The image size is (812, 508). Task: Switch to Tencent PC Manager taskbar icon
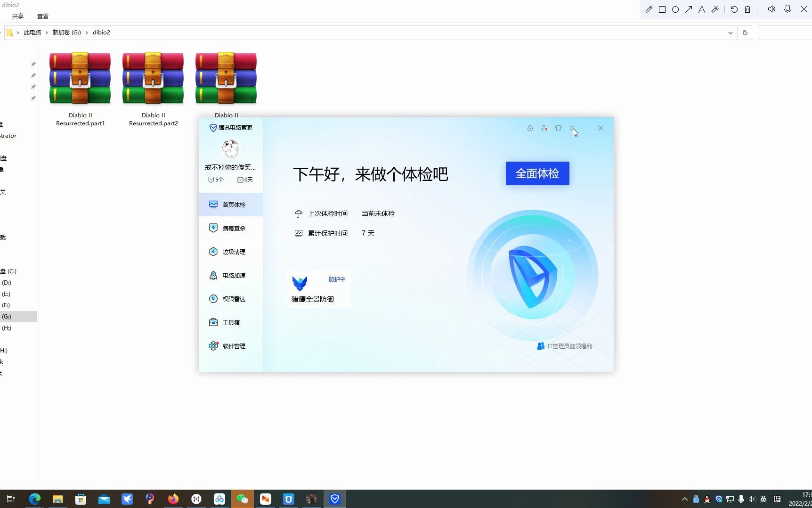(335, 499)
